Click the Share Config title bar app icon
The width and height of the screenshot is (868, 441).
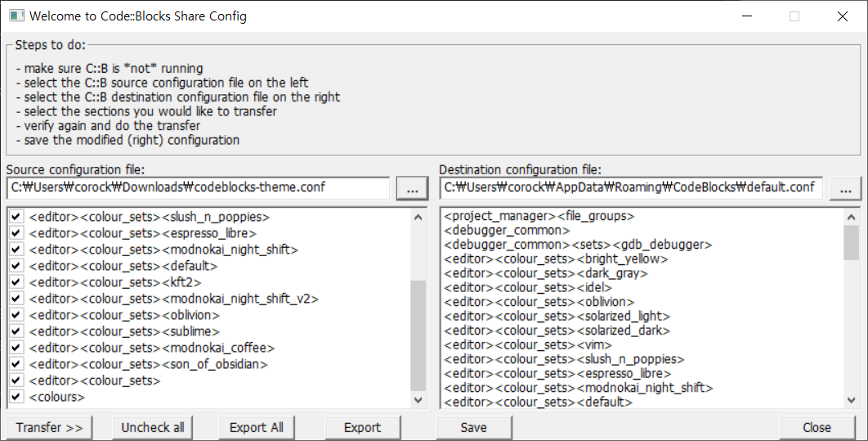[x=16, y=16]
